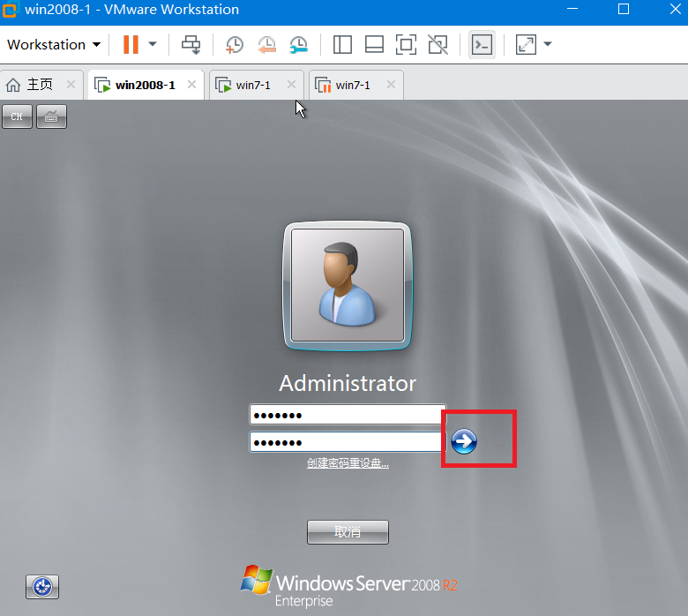Viewport: 688px width, 616px height.
Task: Open the Ease of Access button
Action: point(42,587)
